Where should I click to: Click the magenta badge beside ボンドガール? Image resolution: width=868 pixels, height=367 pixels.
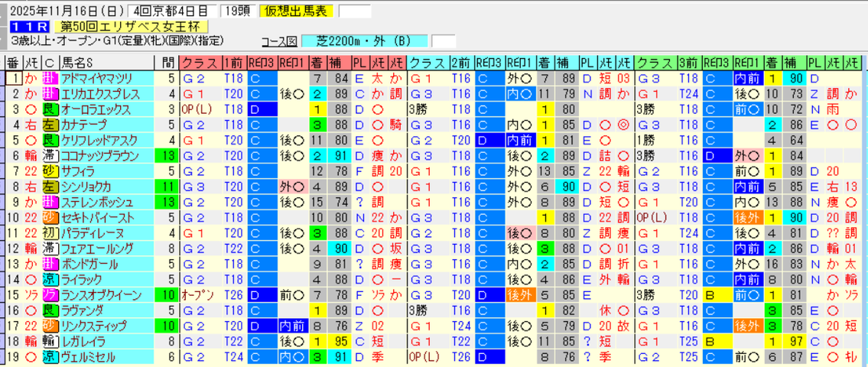[50, 264]
